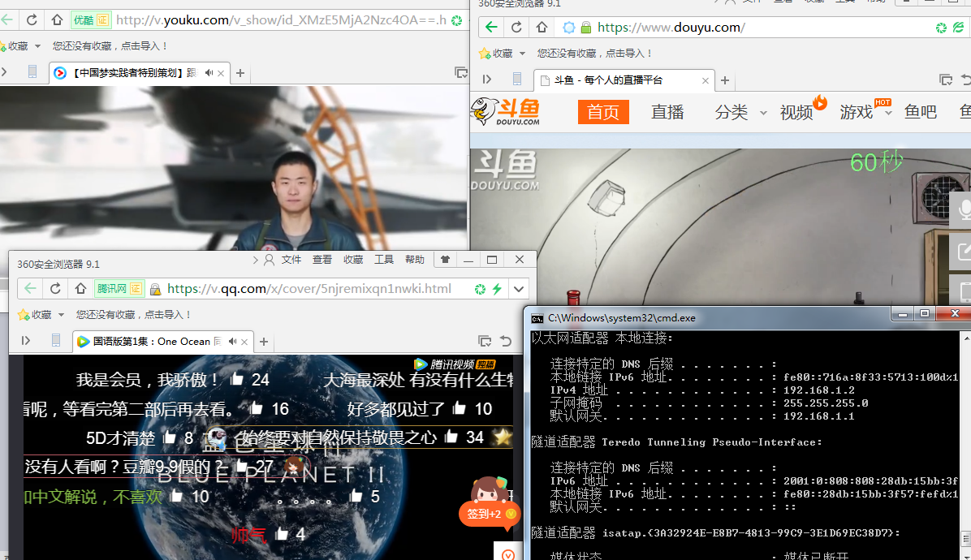Select the 国语版第1集：One Ocean tab
Viewport: 971px width, 560px height.
pos(162,342)
